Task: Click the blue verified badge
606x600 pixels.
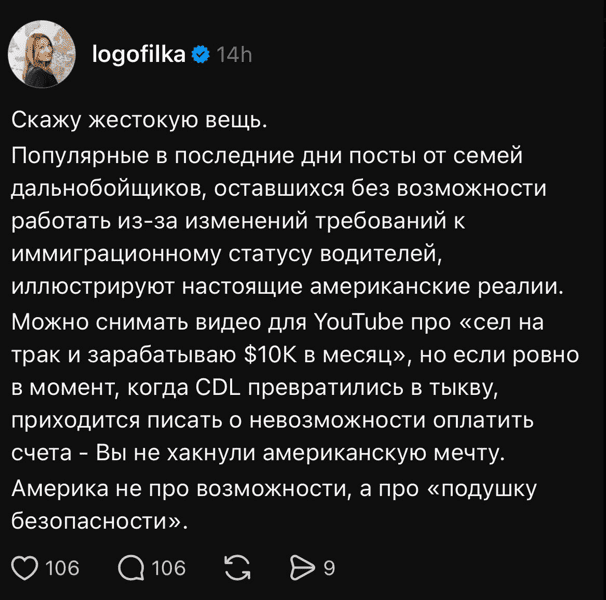Action: pyautogui.click(x=200, y=55)
